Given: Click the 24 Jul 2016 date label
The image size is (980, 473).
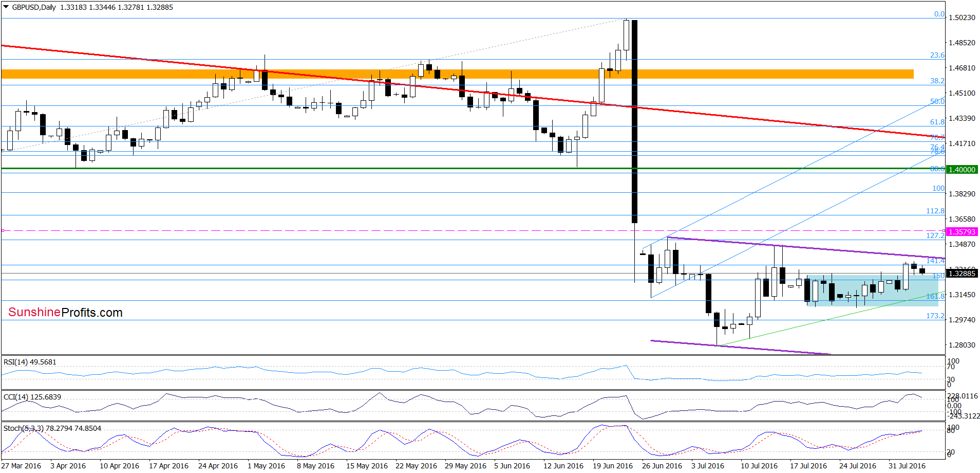Looking at the screenshot, I should pyautogui.click(x=858, y=466).
